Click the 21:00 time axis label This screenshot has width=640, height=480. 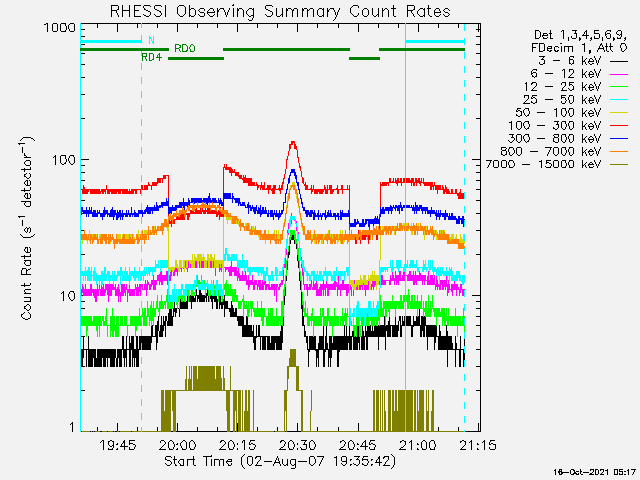[418, 445]
